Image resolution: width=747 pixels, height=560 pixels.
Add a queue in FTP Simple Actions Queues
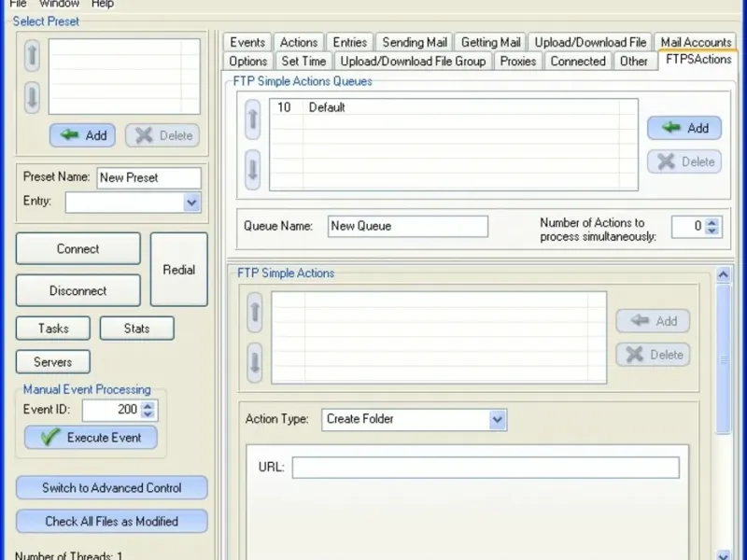[x=684, y=128]
